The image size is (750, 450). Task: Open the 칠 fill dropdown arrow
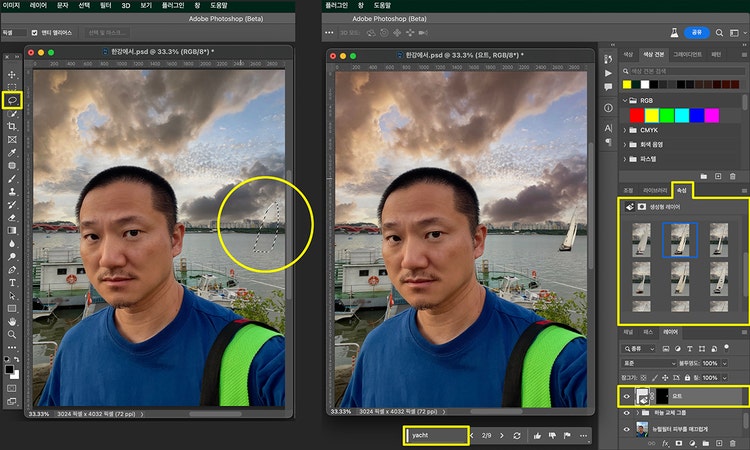(x=725, y=378)
